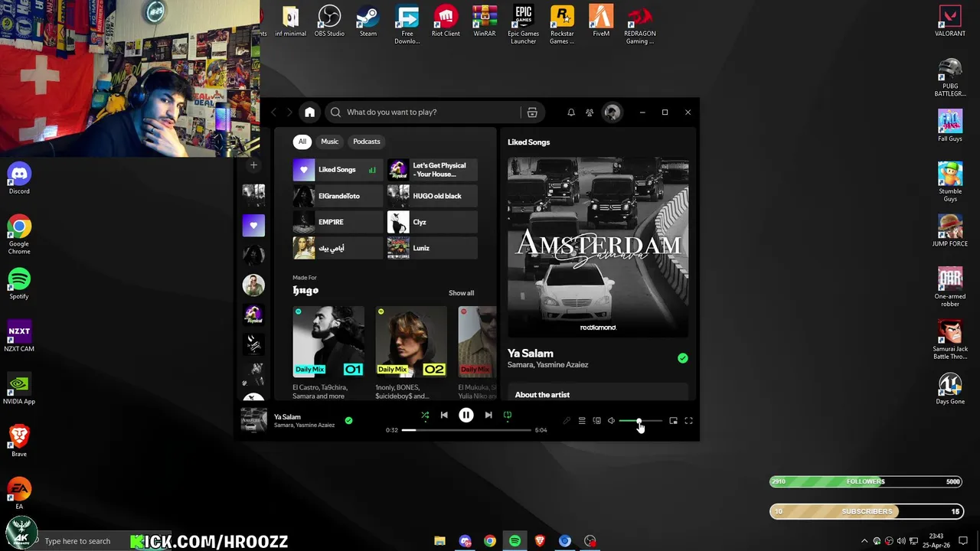Pause the current song

click(465, 415)
